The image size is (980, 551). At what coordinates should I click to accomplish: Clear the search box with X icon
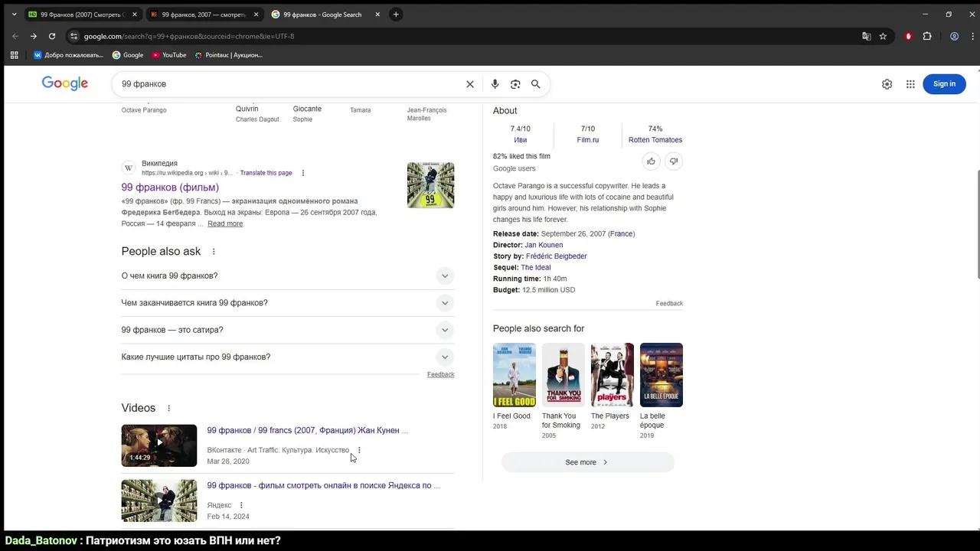point(470,84)
